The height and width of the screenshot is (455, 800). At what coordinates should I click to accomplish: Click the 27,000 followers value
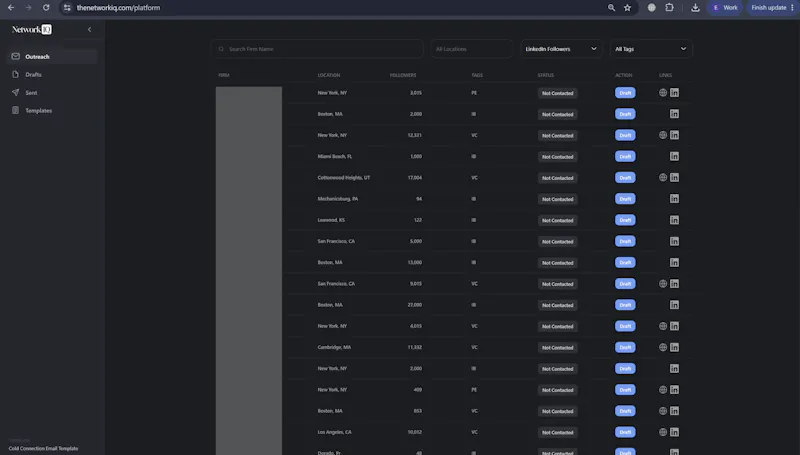[415, 305]
